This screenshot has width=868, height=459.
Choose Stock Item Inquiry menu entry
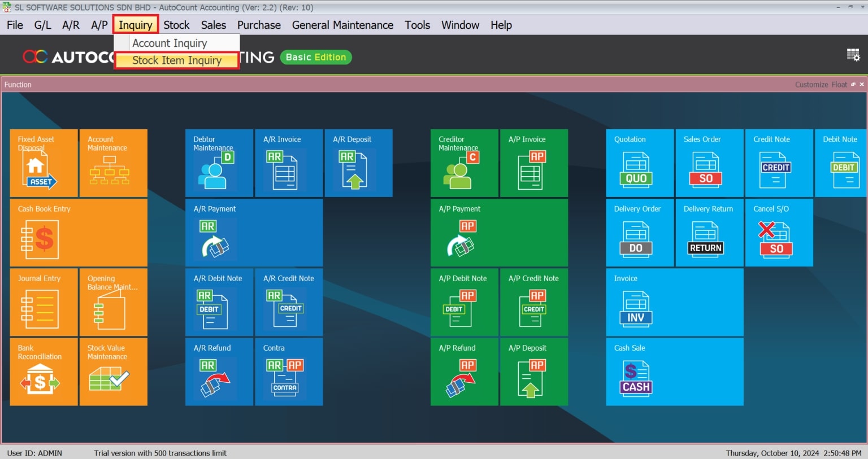(176, 60)
